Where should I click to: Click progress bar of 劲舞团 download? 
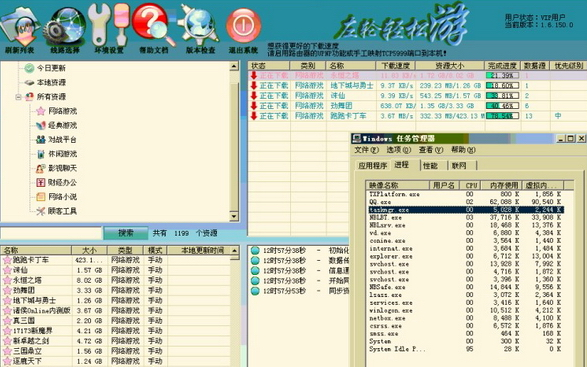(502, 106)
